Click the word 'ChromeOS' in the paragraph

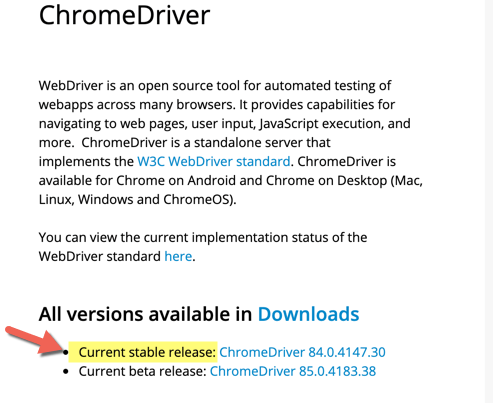[197, 200]
